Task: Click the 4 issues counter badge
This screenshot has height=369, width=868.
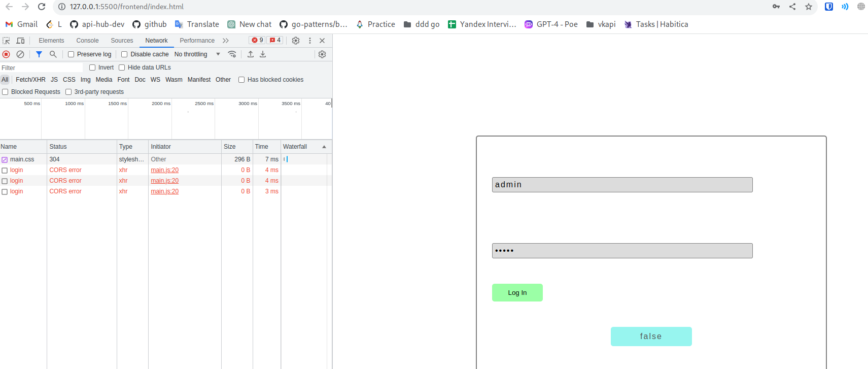Action: (x=275, y=40)
